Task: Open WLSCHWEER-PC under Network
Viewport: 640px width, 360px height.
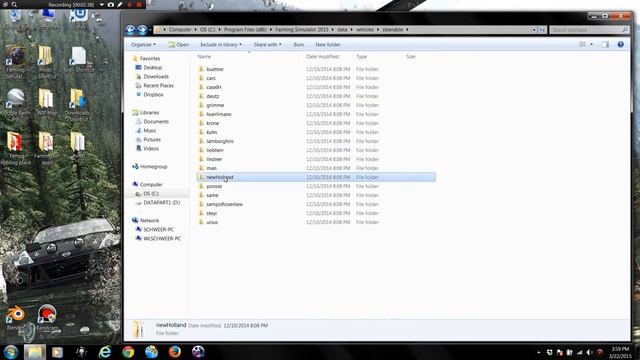Action: [161, 238]
